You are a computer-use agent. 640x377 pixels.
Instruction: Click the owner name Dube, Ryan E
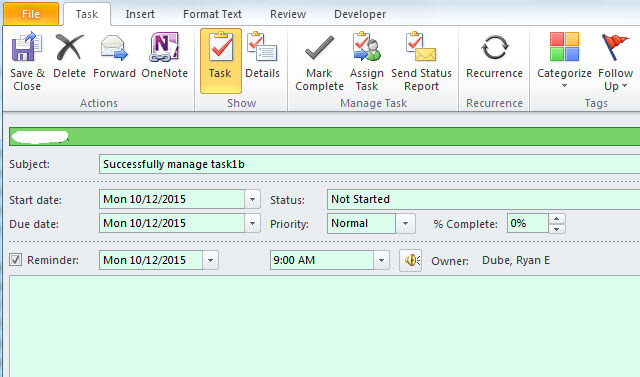[x=516, y=260]
